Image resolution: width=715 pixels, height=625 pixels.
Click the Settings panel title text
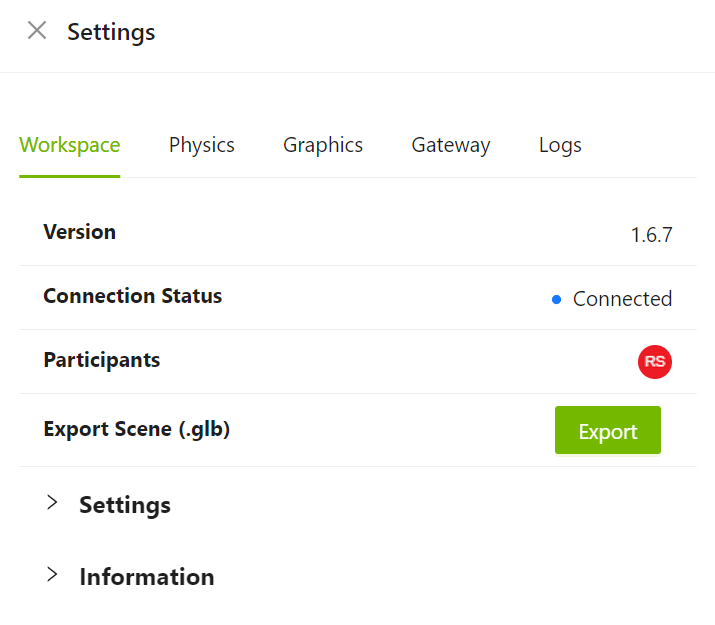(x=111, y=32)
